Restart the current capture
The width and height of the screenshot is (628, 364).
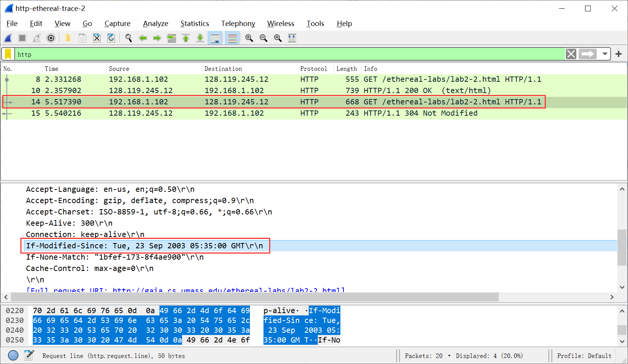pos(37,38)
